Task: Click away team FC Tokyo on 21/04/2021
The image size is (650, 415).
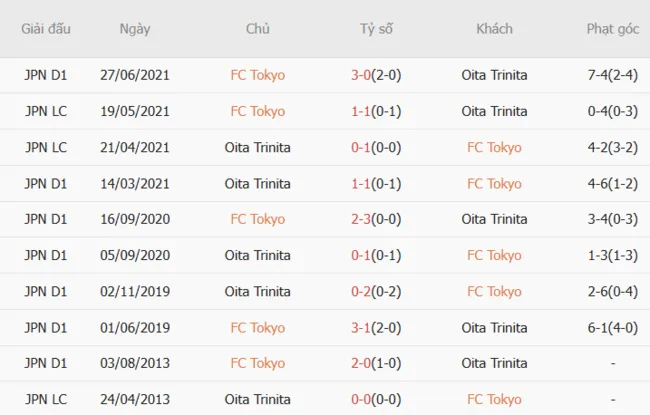Action: [x=494, y=147]
